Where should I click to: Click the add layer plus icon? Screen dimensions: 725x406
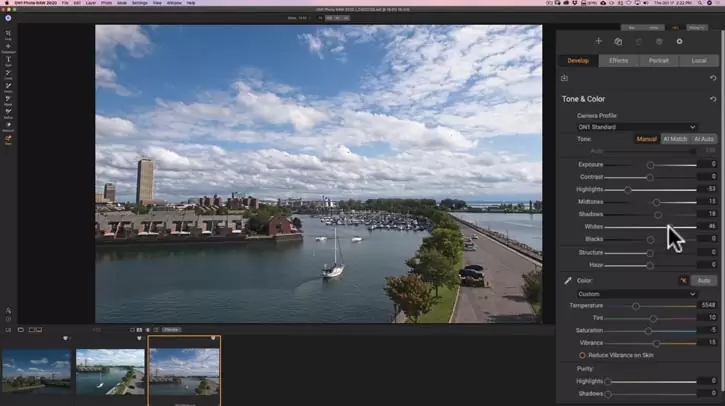click(x=598, y=41)
